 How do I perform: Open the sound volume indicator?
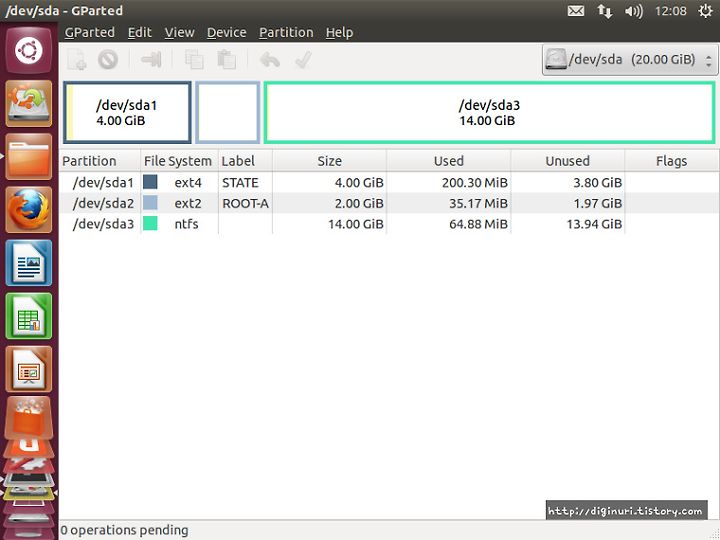(634, 11)
